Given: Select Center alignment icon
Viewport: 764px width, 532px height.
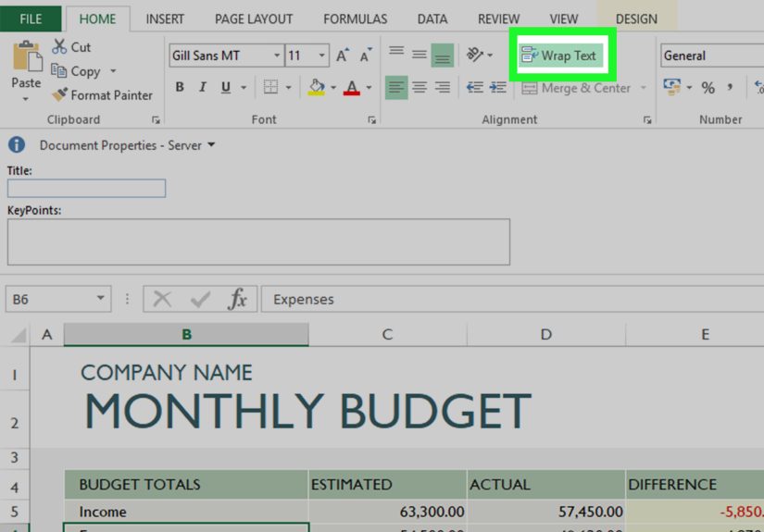Looking at the screenshot, I should tap(419, 88).
